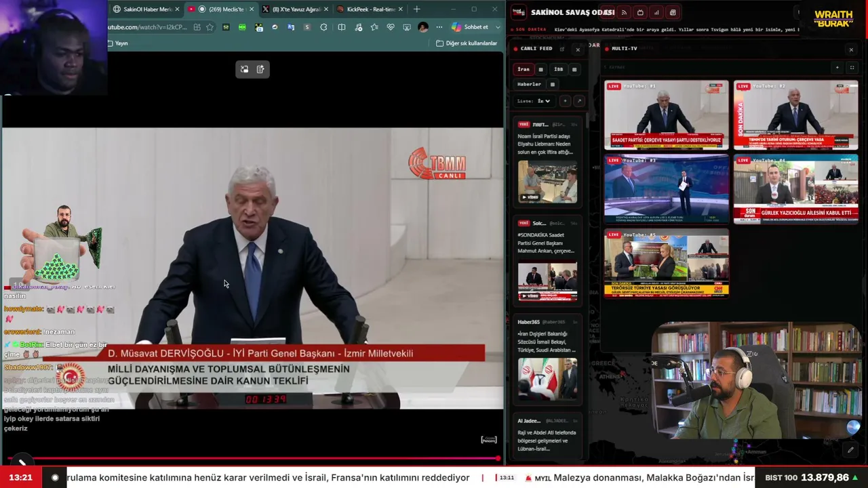This screenshot has width=868, height=488.
Task: Switch to the KickPeek Real-time browser tab
Action: pos(370,9)
